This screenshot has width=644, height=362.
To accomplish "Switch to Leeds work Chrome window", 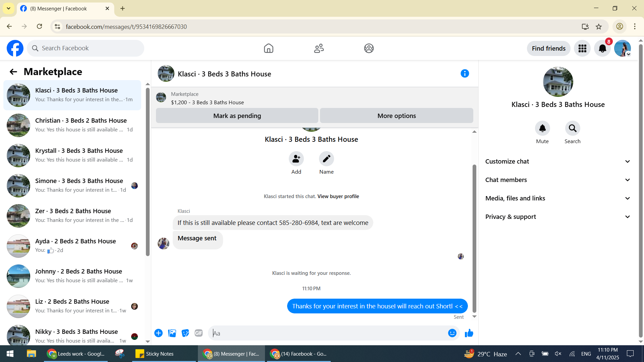I will tap(76, 354).
